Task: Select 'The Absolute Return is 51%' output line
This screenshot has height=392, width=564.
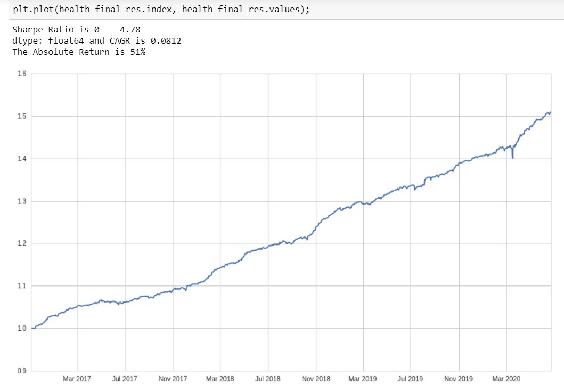Action: pos(79,52)
